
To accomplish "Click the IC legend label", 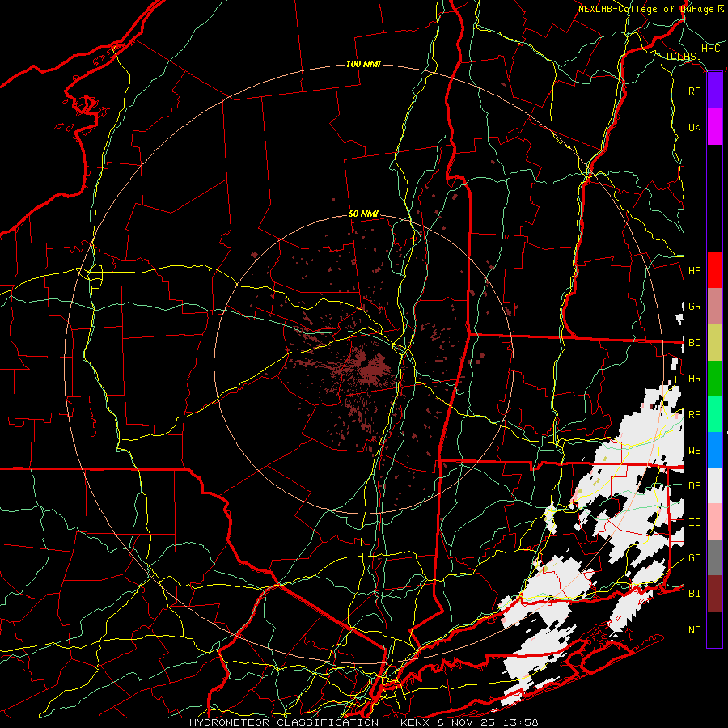I will pos(694,522).
